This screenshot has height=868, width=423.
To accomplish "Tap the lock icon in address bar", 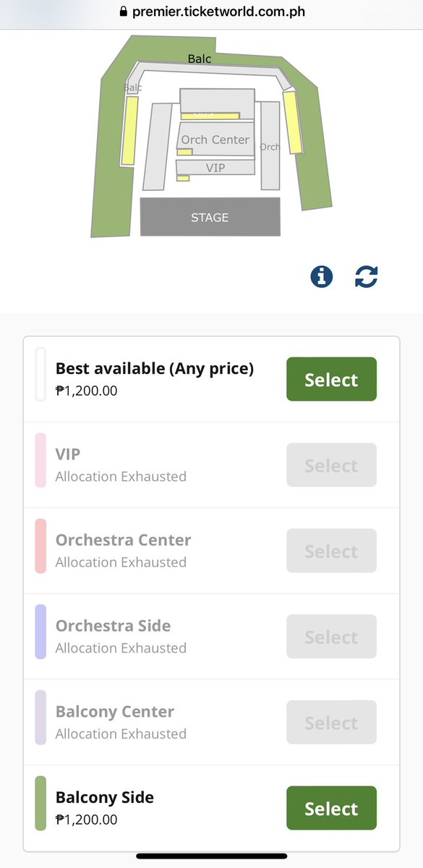I will pyautogui.click(x=122, y=12).
